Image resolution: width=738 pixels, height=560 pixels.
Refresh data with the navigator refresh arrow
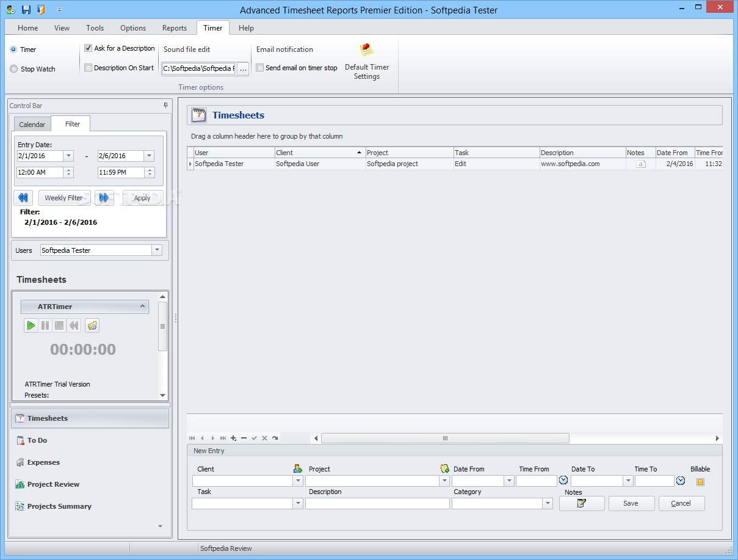(275, 438)
